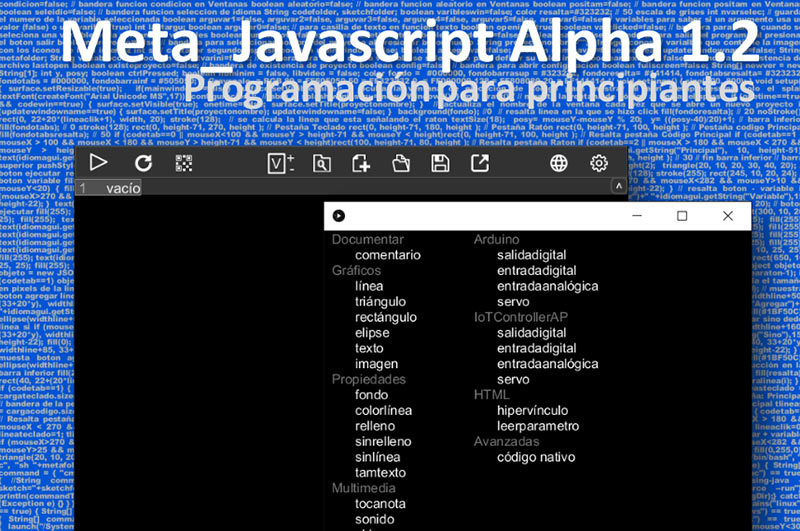Create a new file with plus icon
This screenshot has height=531, width=800.
coord(361,163)
